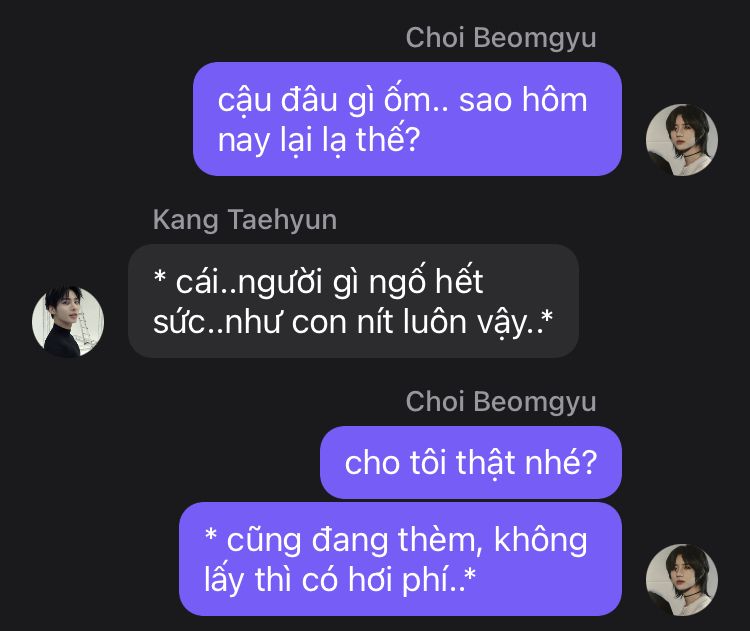Screen dimensions: 750x631
Task: Select the message 'cậu đâu gì ốm..' bubble
Action: [407, 119]
